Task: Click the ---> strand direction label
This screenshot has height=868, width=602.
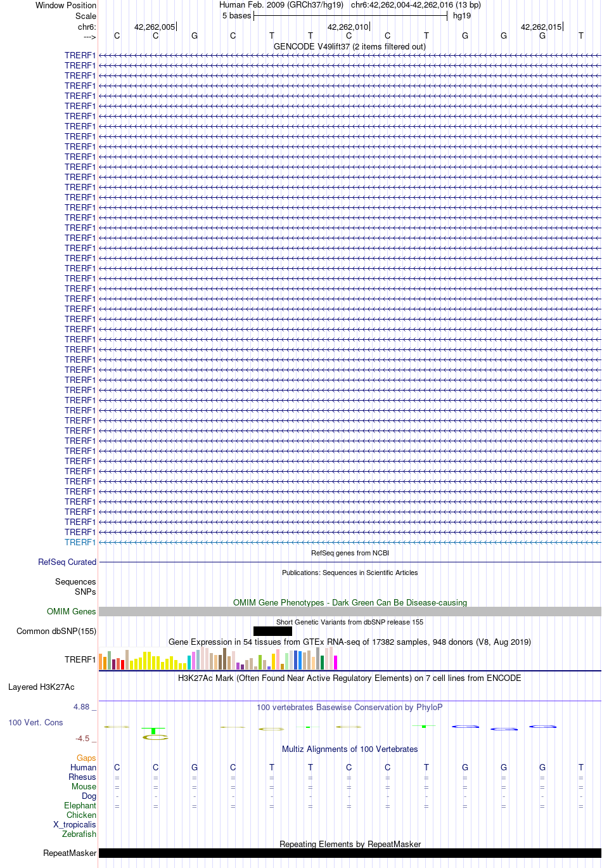Action: pos(89,37)
